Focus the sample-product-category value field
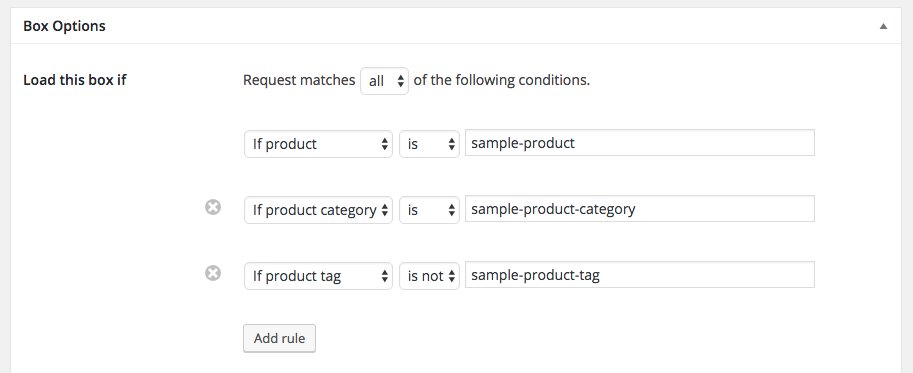Image resolution: width=913 pixels, height=373 pixels. coord(639,208)
